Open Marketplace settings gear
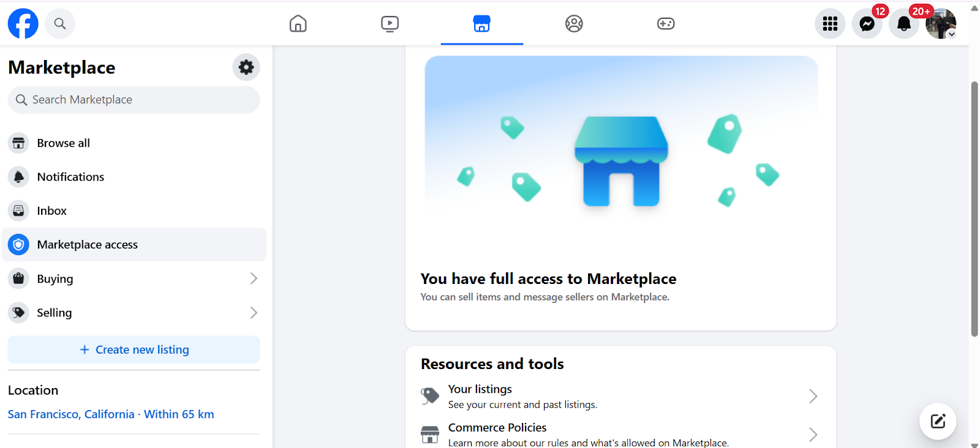Screen dimensions: 980x448 click(x=246, y=67)
